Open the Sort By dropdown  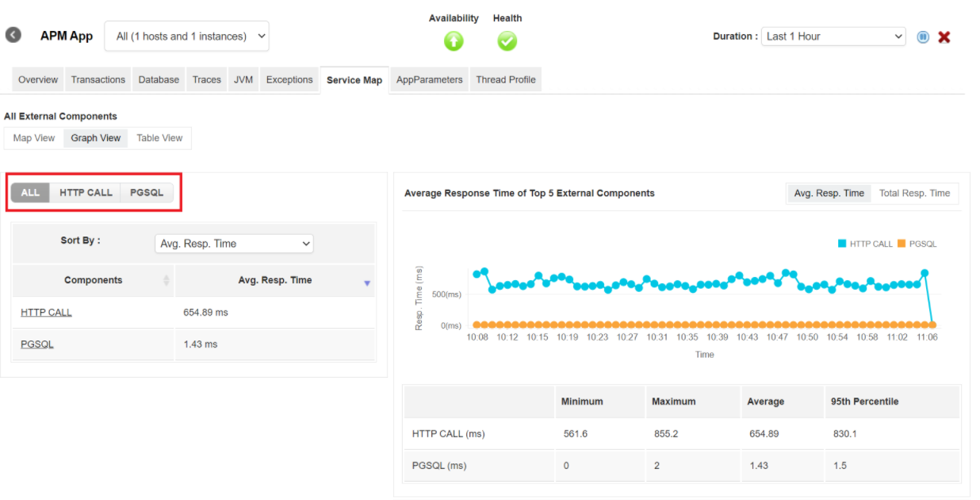point(234,244)
